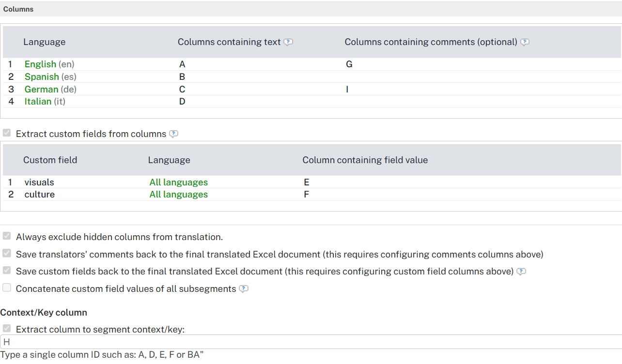Toggle Always exclude hidden columns checkbox
Image resolution: width=622 pixels, height=364 pixels.
tap(7, 236)
